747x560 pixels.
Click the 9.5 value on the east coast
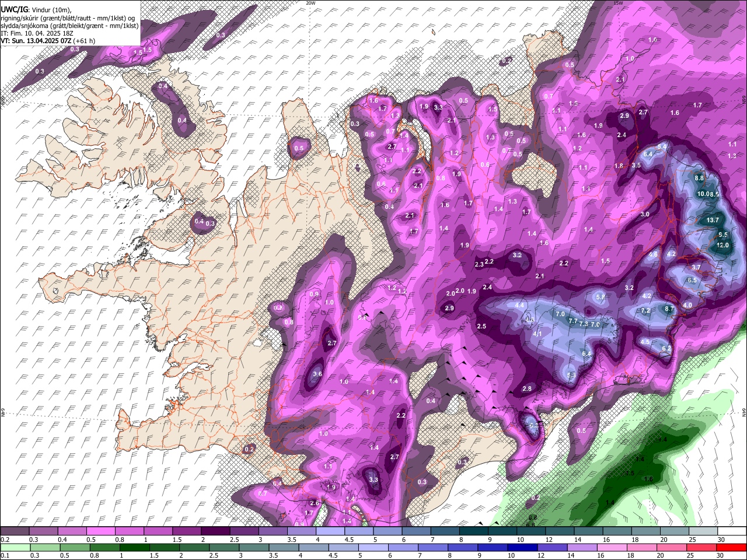click(x=723, y=235)
